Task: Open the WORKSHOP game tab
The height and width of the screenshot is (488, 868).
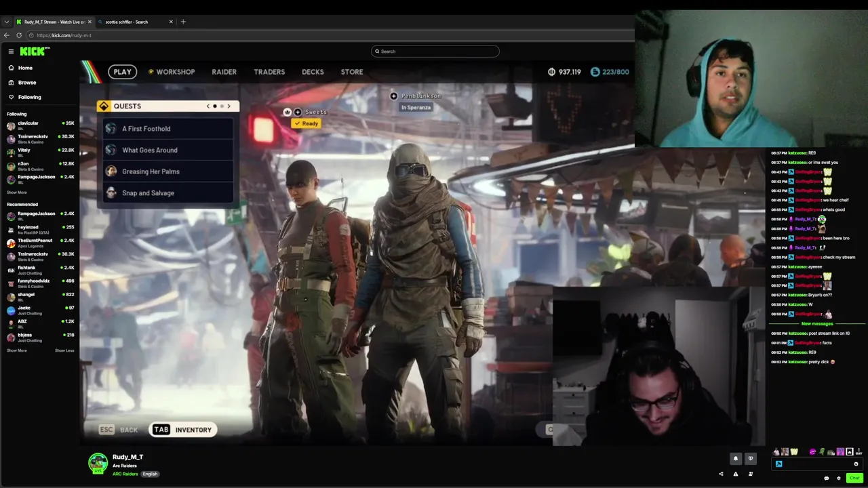Action: point(172,72)
